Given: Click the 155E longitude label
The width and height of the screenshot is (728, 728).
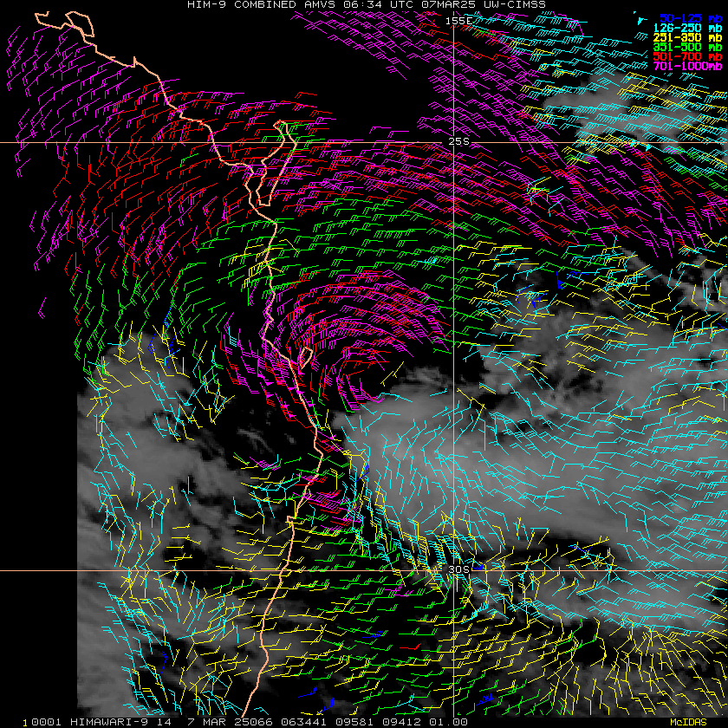Looking at the screenshot, I should (457, 20).
